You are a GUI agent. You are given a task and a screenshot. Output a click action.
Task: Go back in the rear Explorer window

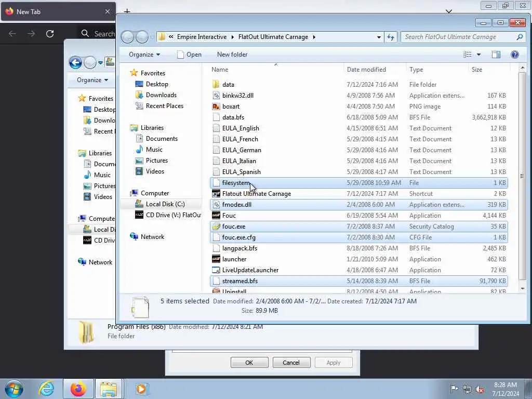pos(75,62)
